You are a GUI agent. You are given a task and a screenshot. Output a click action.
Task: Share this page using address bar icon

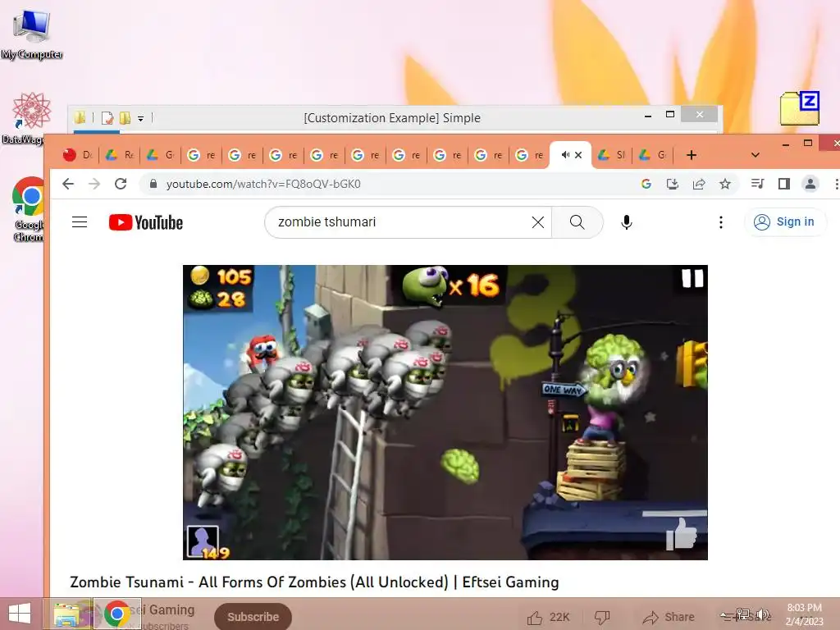click(699, 185)
